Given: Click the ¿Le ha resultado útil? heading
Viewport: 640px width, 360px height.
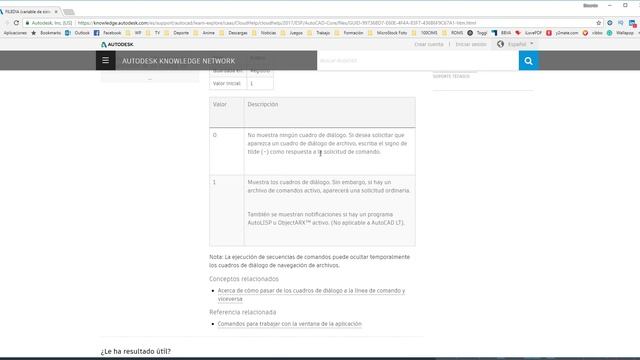Looking at the screenshot, I should tap(136, 351).
